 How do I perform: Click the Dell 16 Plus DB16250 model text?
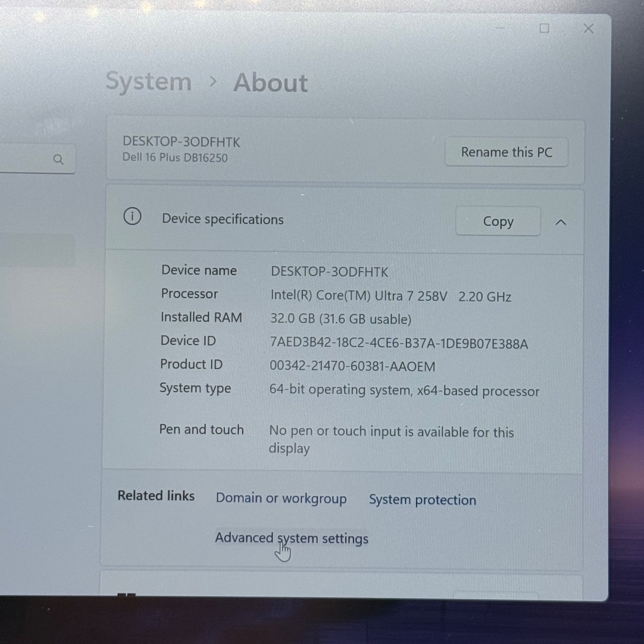coord(175,158)
